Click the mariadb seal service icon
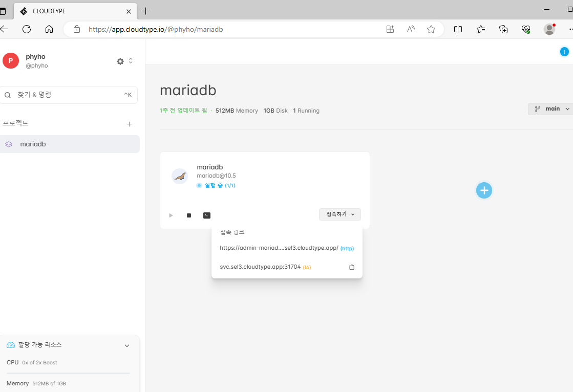Screen dimensions: 573x392 tap(180, 177)
